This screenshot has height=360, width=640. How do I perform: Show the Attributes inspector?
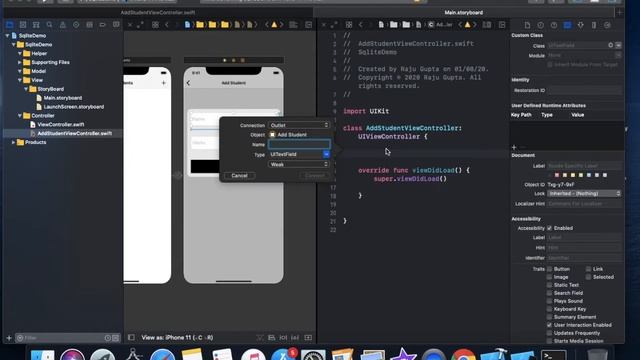pos(580,25)
